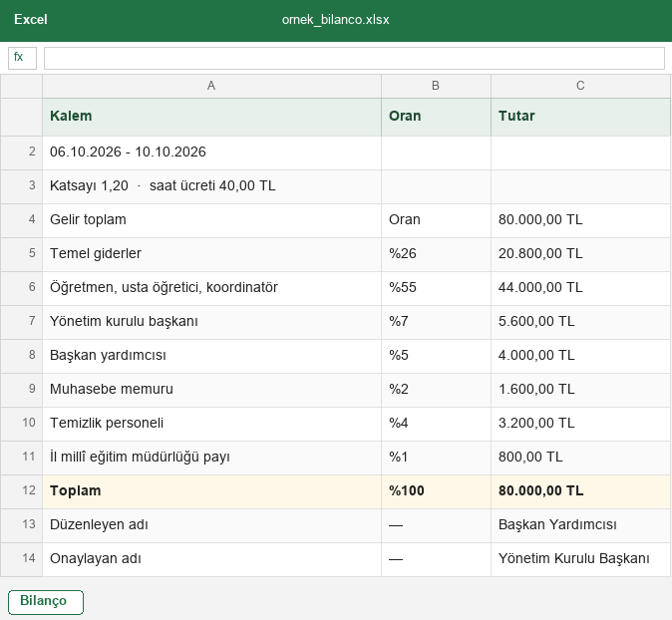Select İl millî eğitim müdürlüğü payı cell
Viewport: 672px width, 620px height.
[211, 458]
